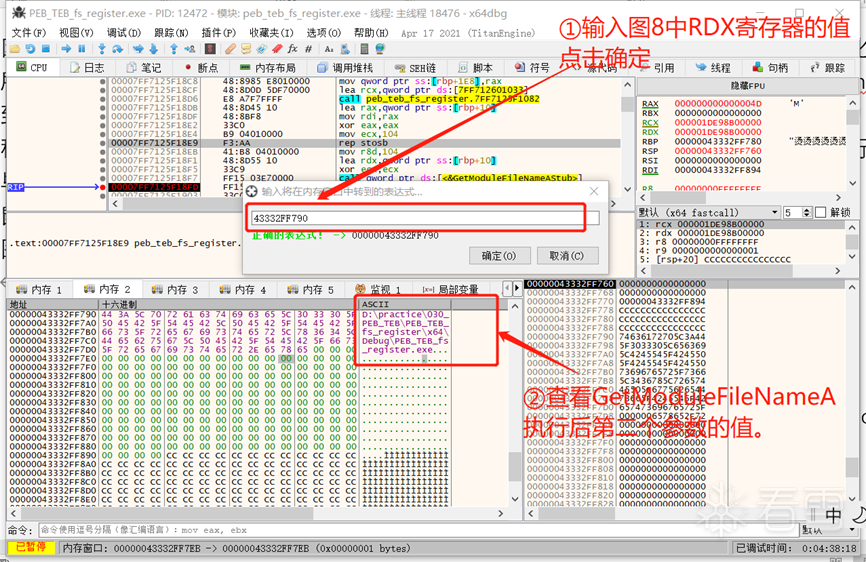Click the 取消(C) button in dialog
The image size is (866, 562).
tap(567, 256)
